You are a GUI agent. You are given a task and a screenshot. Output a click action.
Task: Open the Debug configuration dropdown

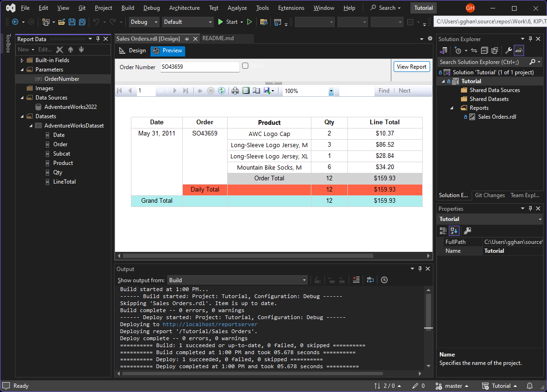[x=144, y=22]
